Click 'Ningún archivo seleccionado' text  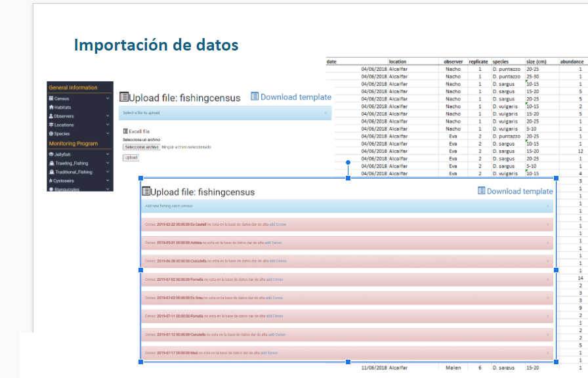[x=186, y=148]
